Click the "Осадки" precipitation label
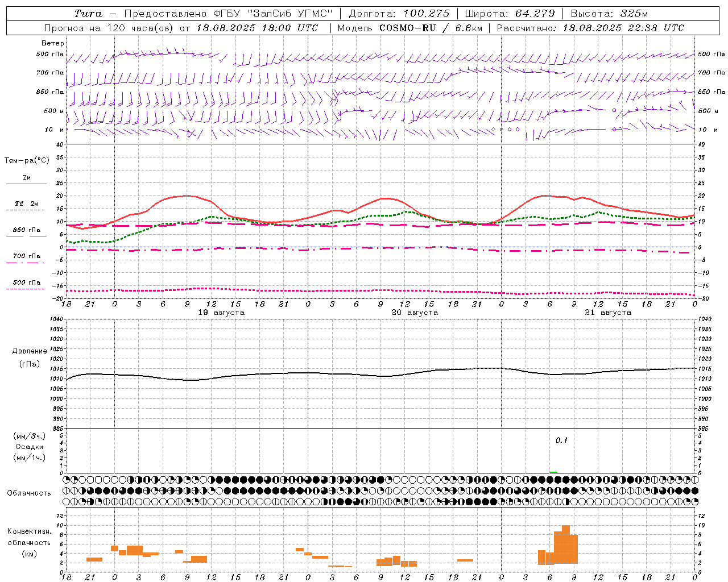Viewport: 728px width, 582px height. pyautogui.click(x=30, y=447)
